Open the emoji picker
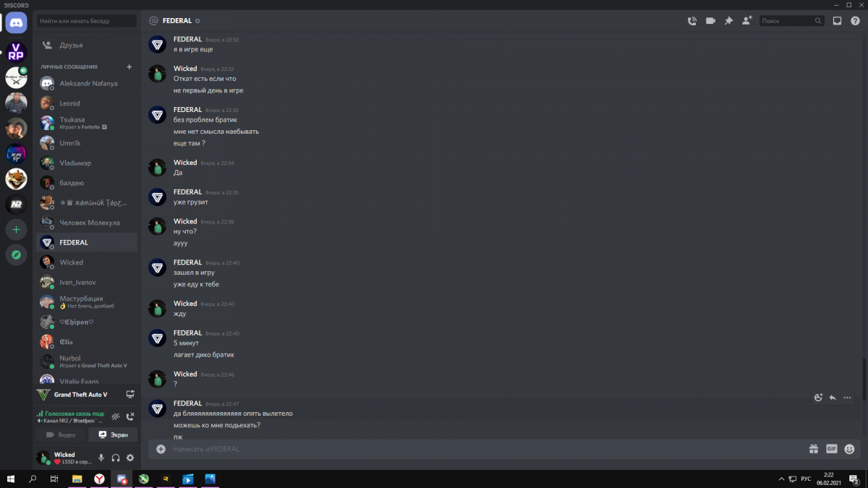 850,449
